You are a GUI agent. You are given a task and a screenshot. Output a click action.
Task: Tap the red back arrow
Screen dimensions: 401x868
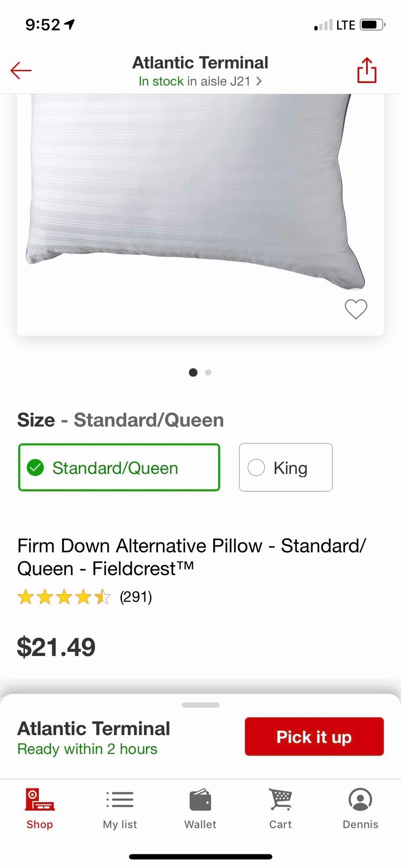(21, 71)
